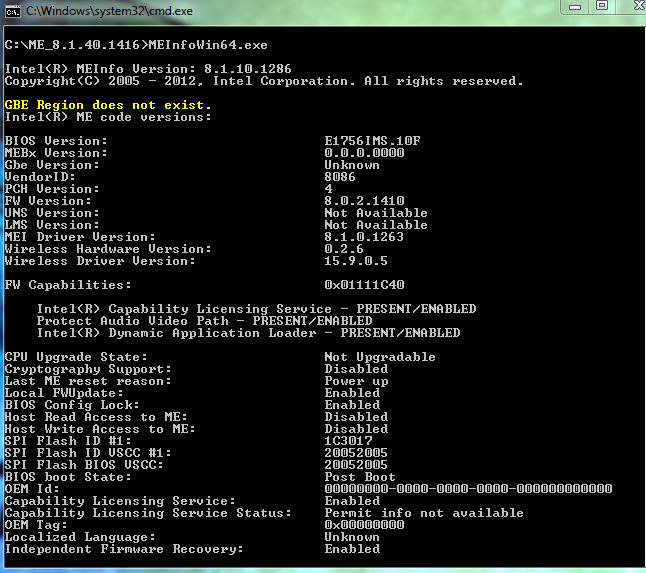Minimize the cmd.exe window
Image resolution: width=646 pixels, height=573 pixels.
pos(575,7)
